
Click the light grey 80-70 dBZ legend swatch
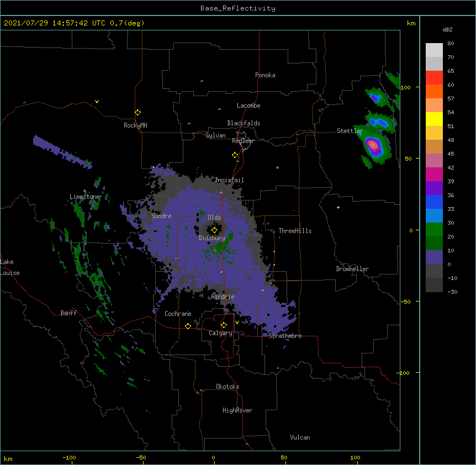coord(434,50)
